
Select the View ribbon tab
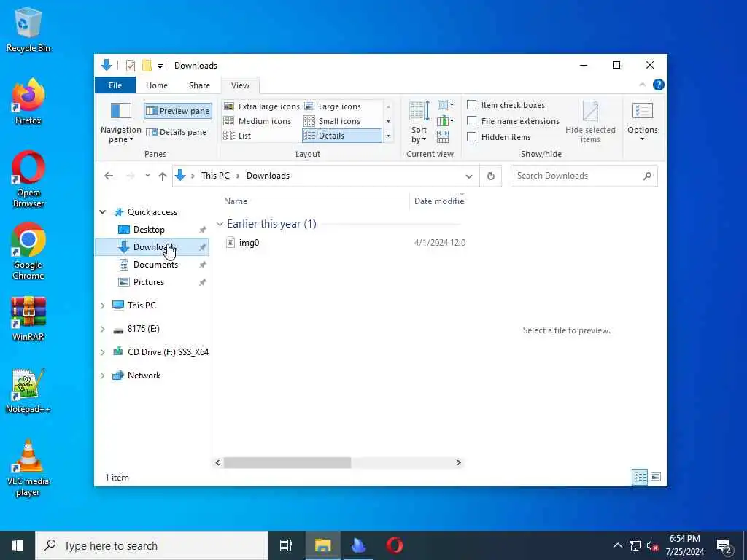(240, 85)
